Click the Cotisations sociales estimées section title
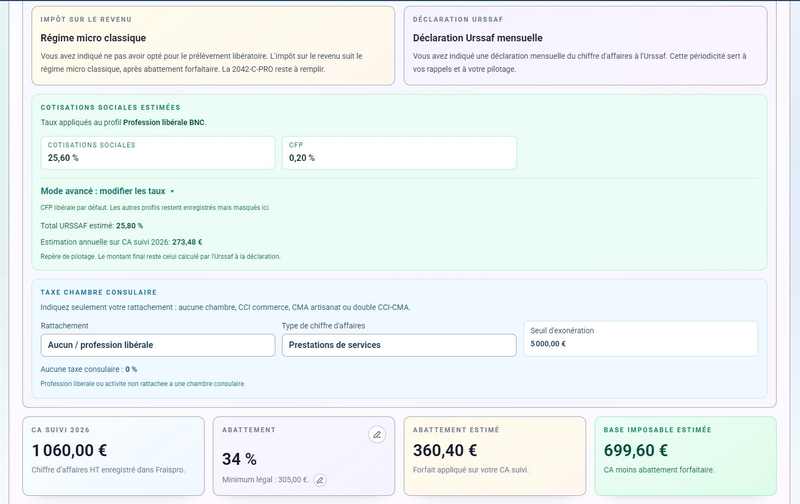The height and width of the screenshot is (504, 800). [x=110, y=107]
